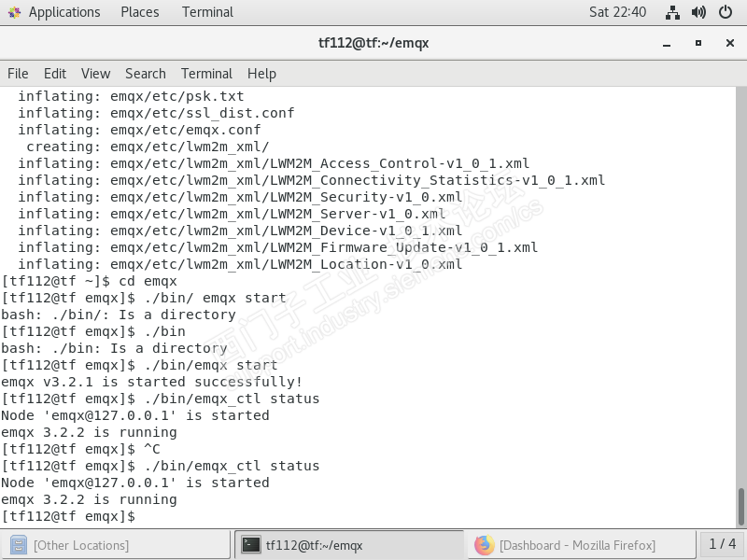Click the power icon in top bar
This screenshot has height=560, width=747.
point(726,12)
